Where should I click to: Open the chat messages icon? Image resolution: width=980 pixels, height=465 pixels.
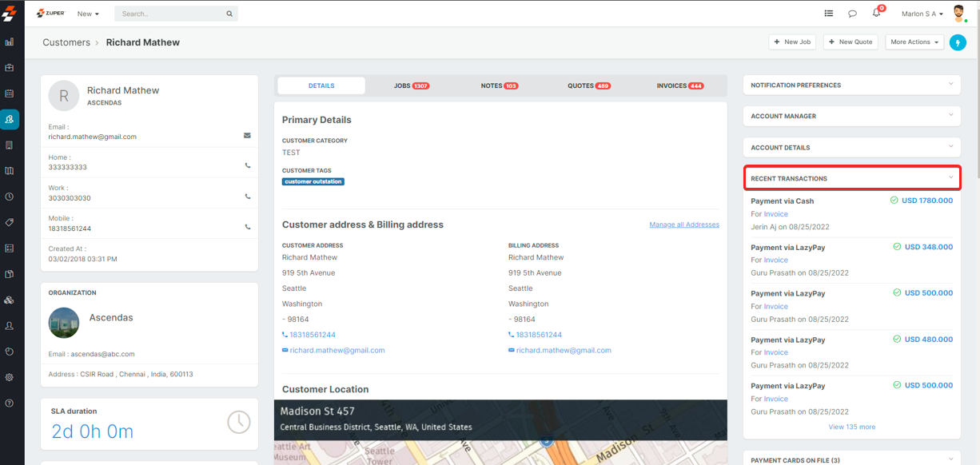(852, 14)
